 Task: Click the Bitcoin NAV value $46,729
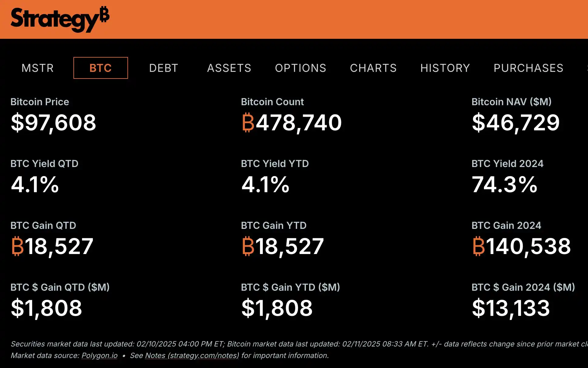(515, 123)
